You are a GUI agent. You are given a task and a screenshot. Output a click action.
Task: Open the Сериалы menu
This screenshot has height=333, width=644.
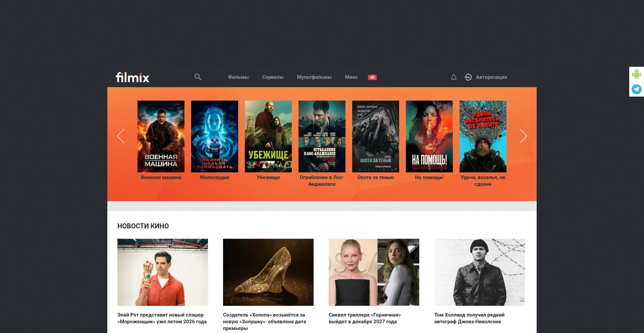click(273, 77)
